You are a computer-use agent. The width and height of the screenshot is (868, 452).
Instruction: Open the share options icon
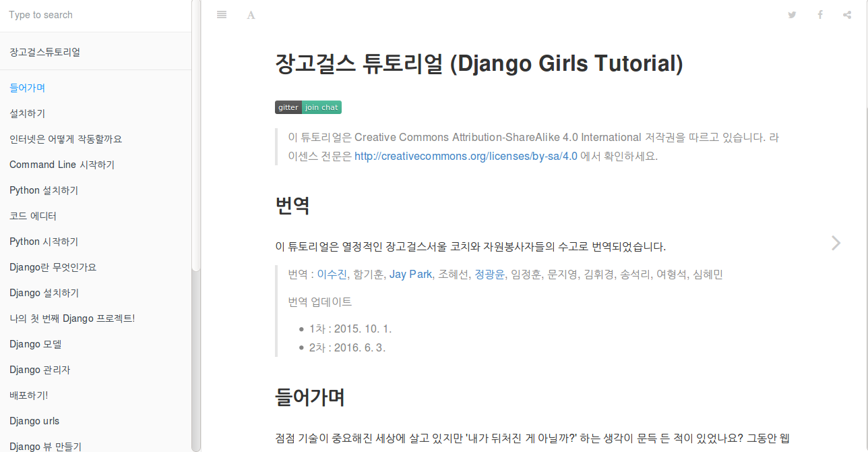click(847, 15)
